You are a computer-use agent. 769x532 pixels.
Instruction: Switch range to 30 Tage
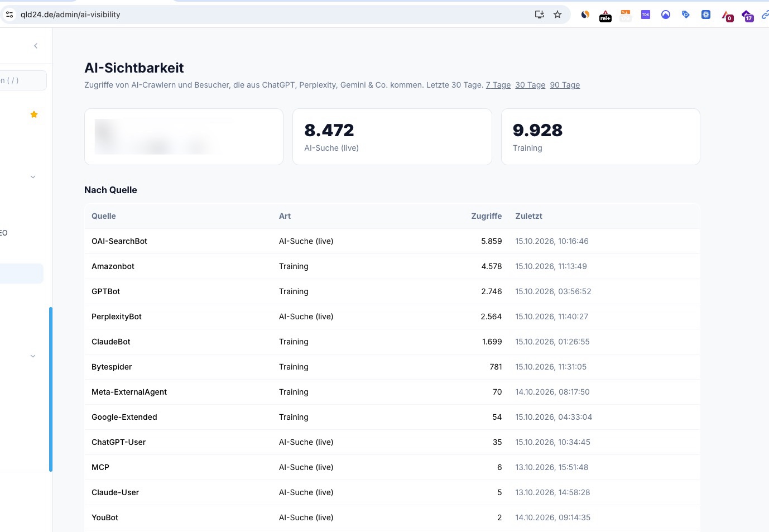coord(530,85)
